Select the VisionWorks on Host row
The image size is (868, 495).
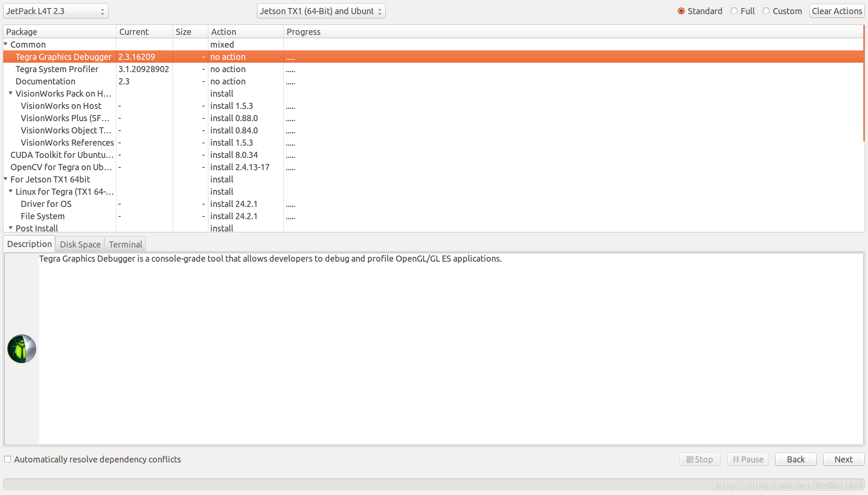click(x=433, y=106)
